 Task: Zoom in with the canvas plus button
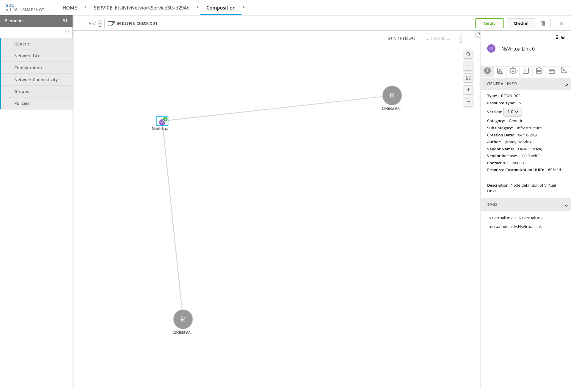point(468,90)
